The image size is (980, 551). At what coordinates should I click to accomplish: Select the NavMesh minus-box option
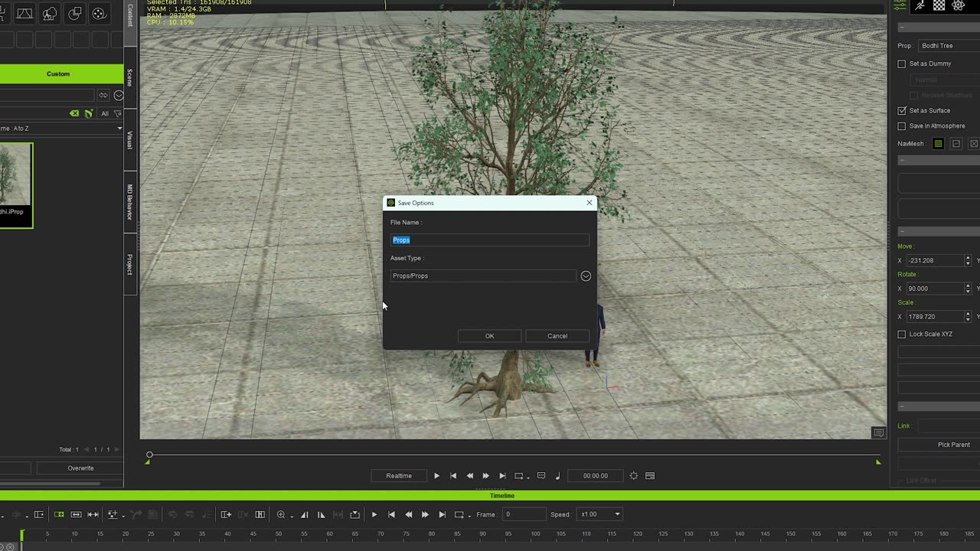tap(956, 144)
